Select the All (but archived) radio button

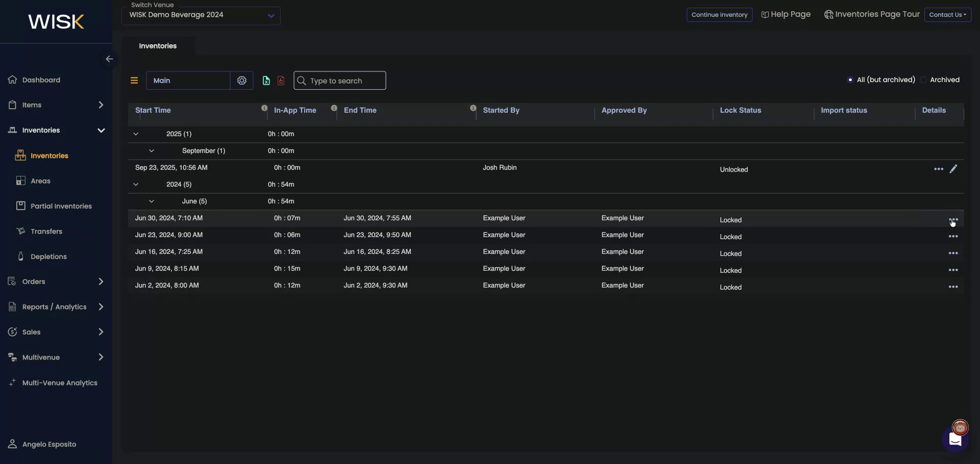[850, 80]
